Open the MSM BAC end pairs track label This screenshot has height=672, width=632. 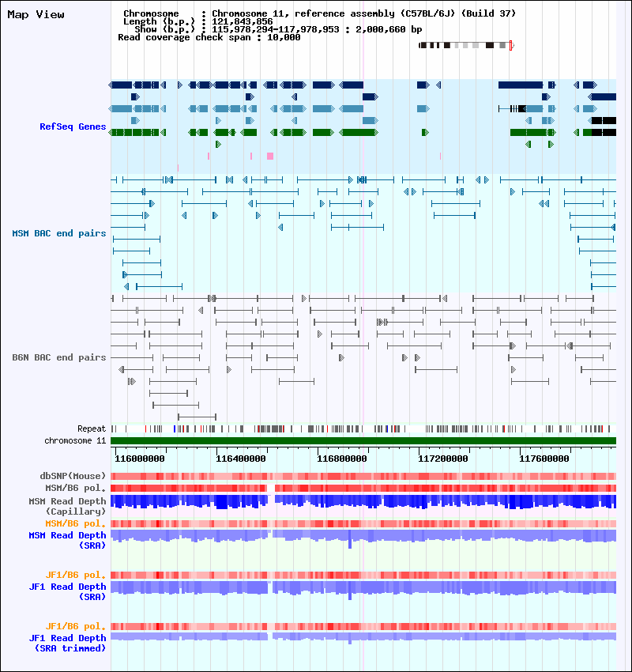(x=58, y=233)
